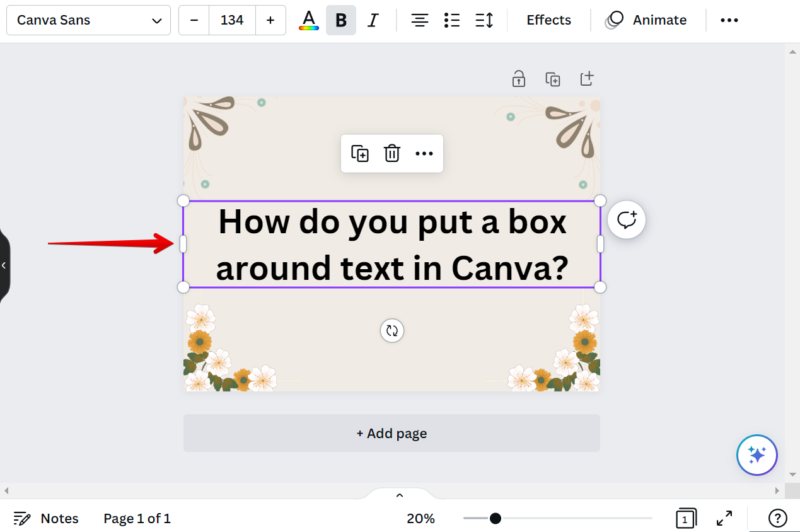Open the Help menu
Image resolution: width=800 pixels, height=532 pixels.
(x=777, y=518)
